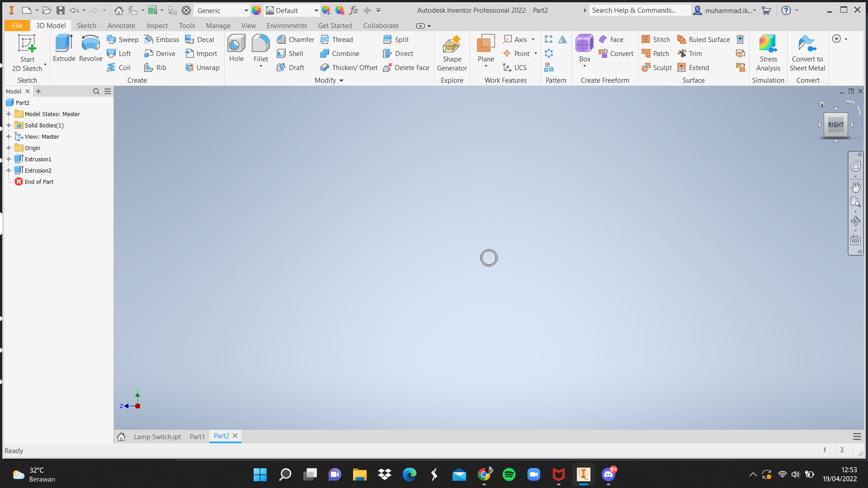Click the appearance color wheel swatch

click(x=256, y=10)
